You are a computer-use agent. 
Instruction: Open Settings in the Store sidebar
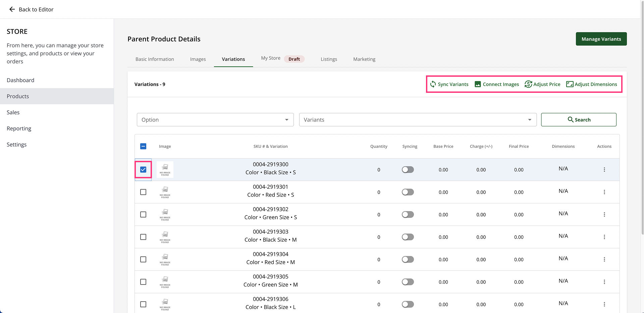pos(17,144)
